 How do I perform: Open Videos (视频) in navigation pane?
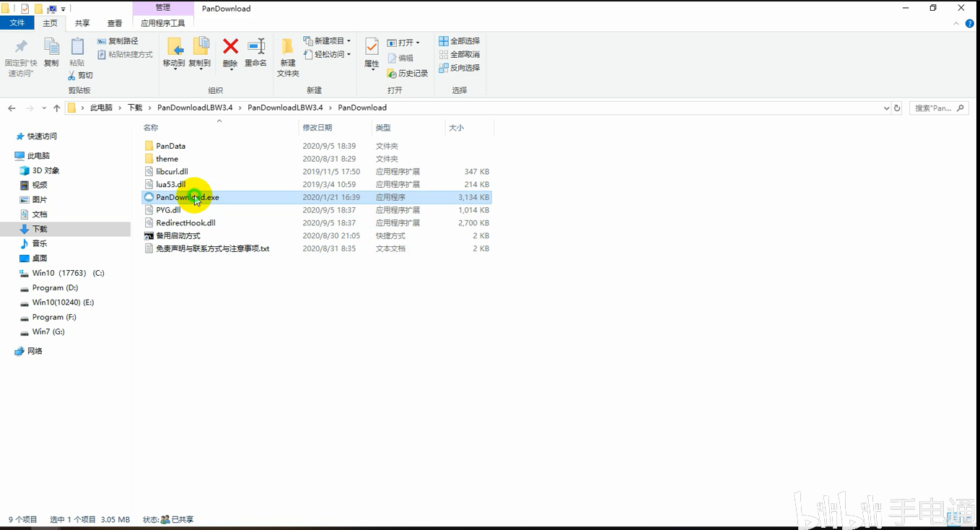[40, 185]
